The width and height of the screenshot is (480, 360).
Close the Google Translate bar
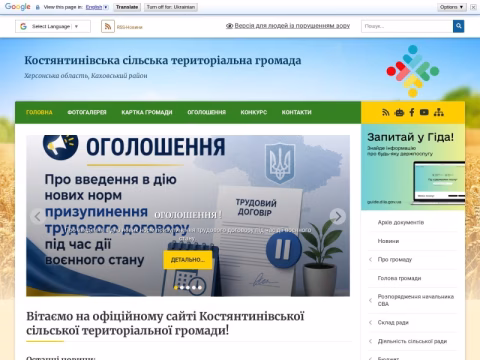point(473,7)
